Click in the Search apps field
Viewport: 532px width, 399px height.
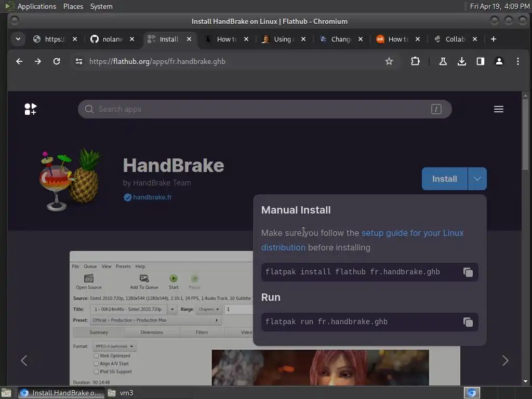(x=264, y=109)
